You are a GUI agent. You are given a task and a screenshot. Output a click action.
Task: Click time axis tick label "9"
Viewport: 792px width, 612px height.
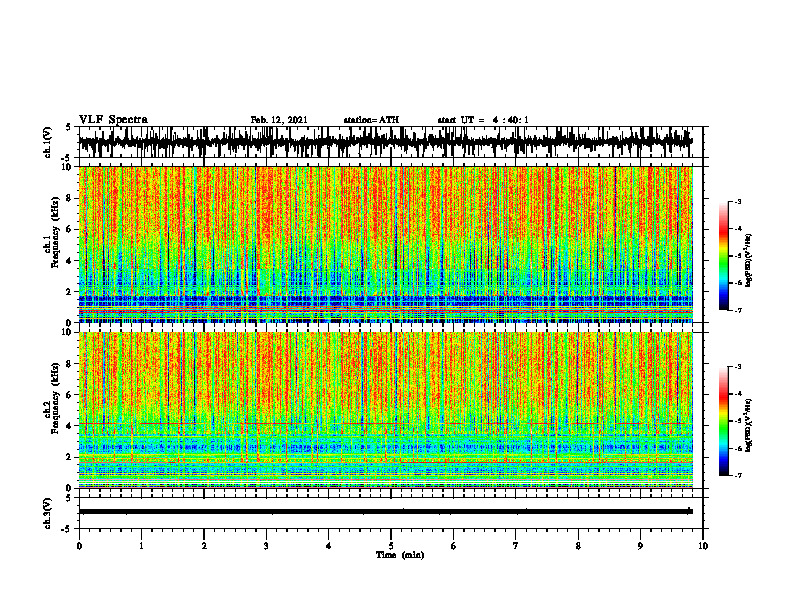coord(640,546)
